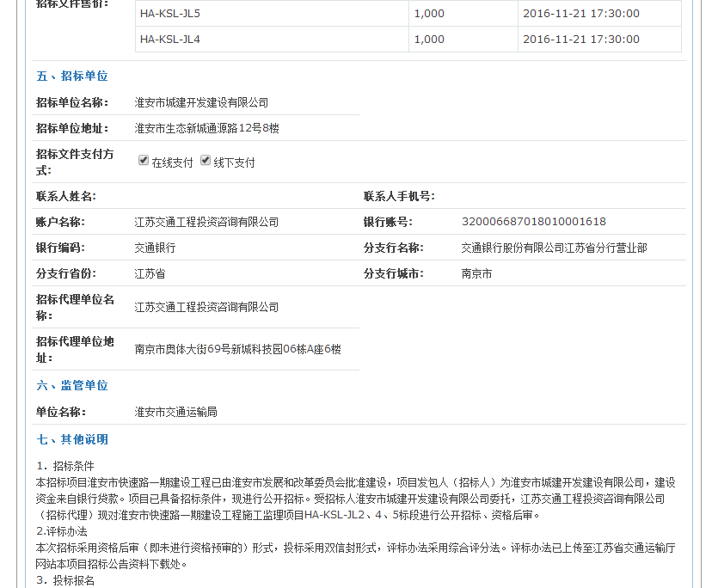
Task: Click the HA-KSL-JL5 table cell
Action: 170,14
